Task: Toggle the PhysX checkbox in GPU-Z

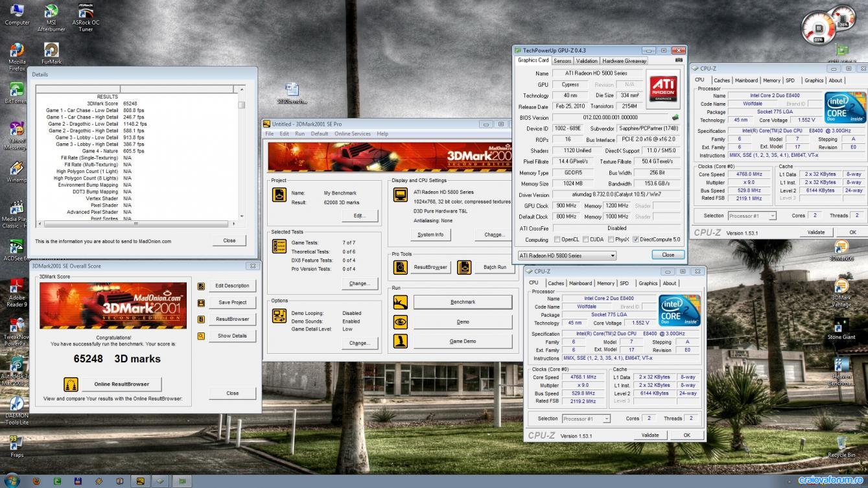Action: point(610,240)
